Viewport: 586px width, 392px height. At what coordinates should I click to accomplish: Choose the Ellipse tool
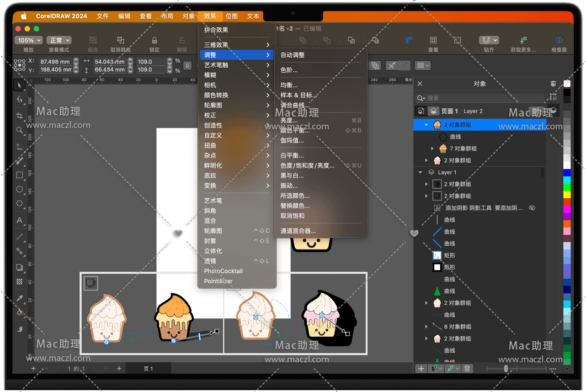pos(19,189)
